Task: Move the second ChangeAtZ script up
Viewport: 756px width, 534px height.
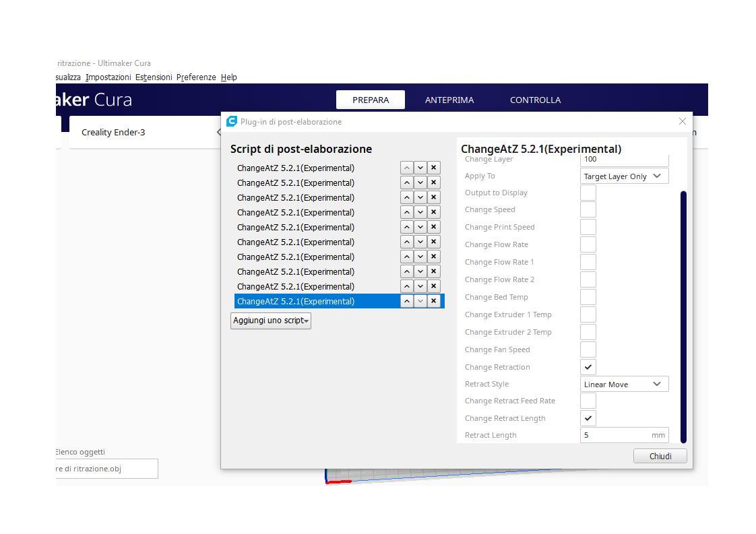Action: click(x=407, y=182)
